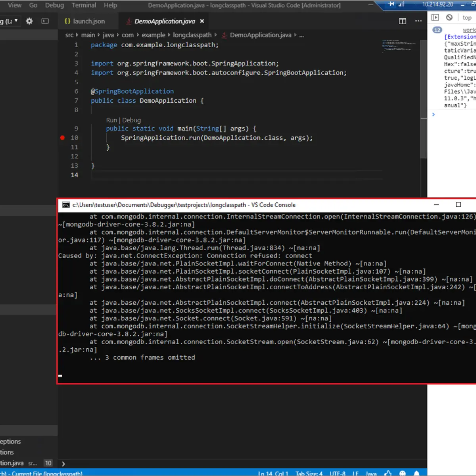Click the java breadcrumb segment
The image size is (476, 476).
pyautogui.click(x=108, y=35)
